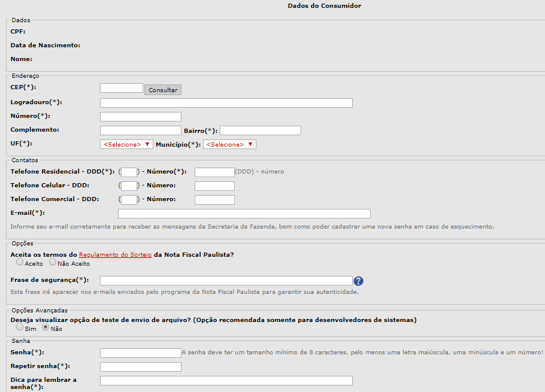Focus the Repetir senha field
This screenshot has height=392, width=545.
click(140, 367)
